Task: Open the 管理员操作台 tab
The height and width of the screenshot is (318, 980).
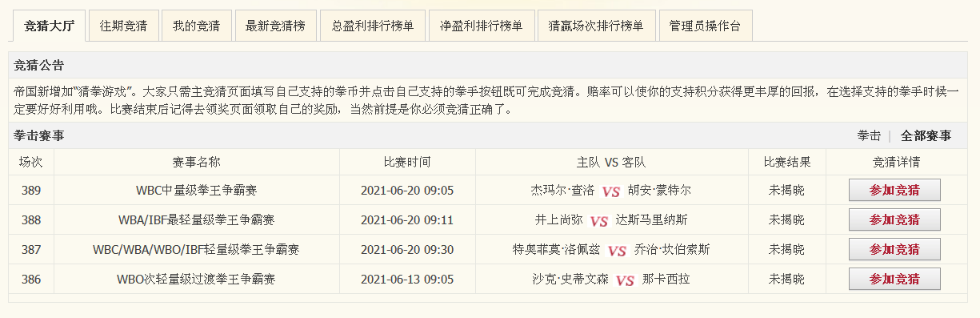Action: pos(705,26)
